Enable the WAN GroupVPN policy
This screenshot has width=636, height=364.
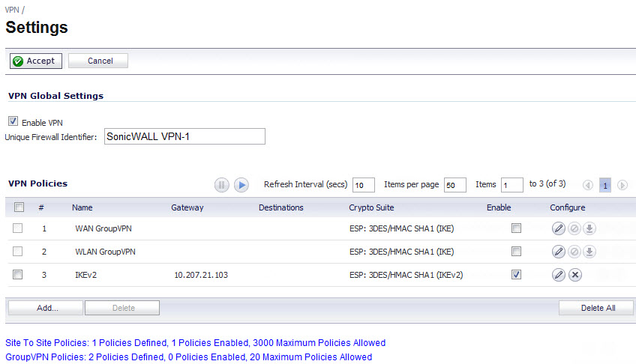click(x=516, y=228)
